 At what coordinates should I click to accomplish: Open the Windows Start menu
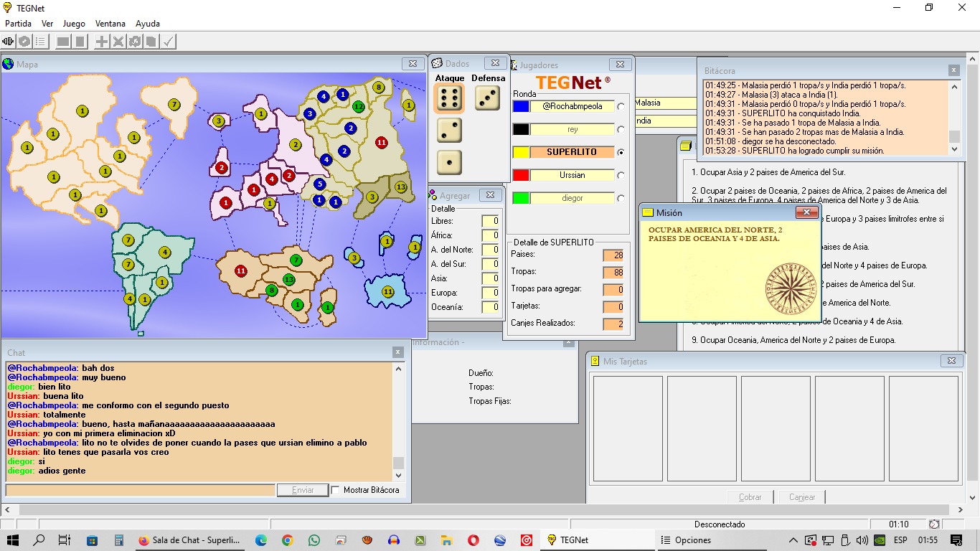click(x=13, y=540)
